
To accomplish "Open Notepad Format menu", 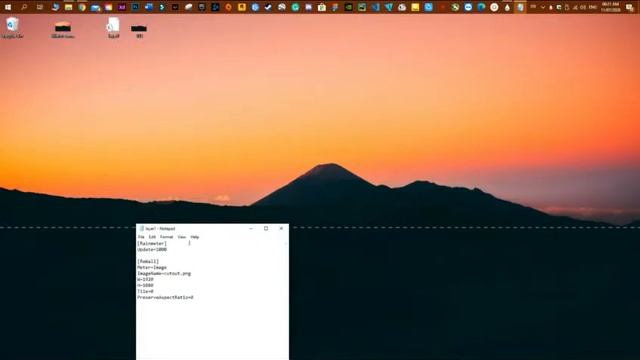I will [167, 237].
